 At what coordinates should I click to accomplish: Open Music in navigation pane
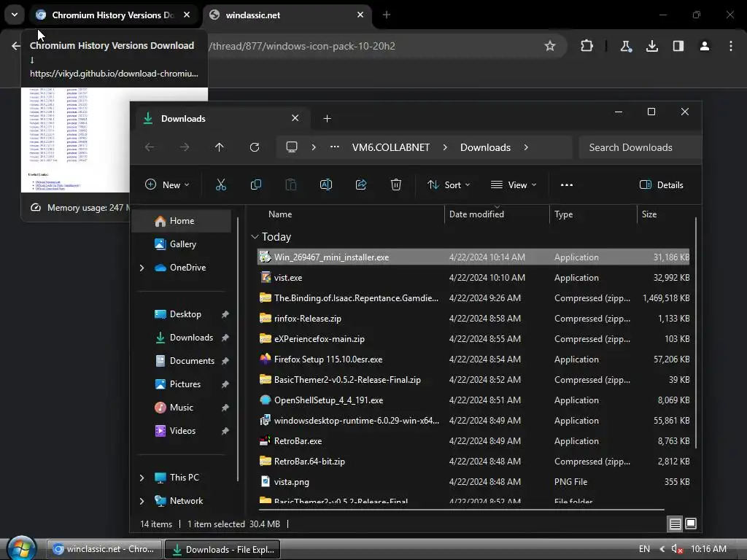[182, 408]
